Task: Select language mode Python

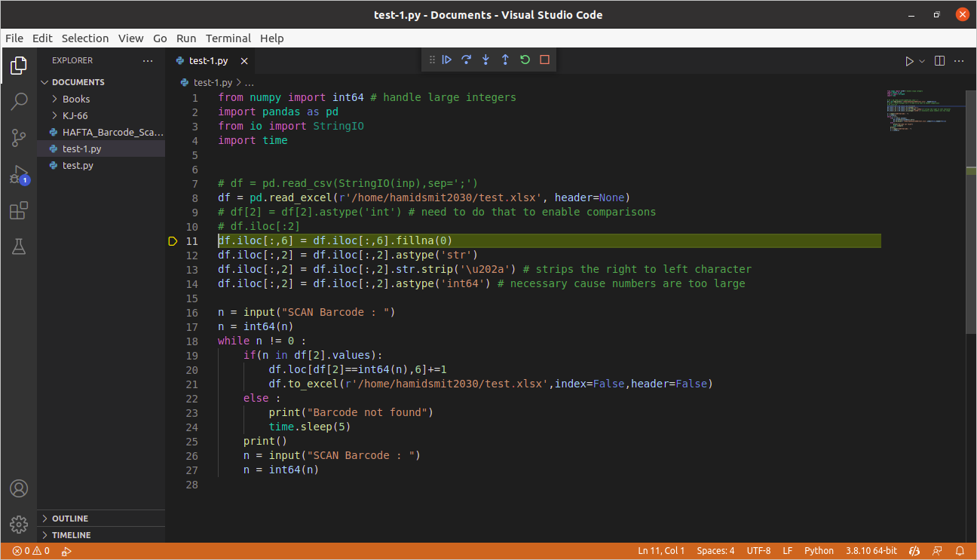Action: pyautogui.click(x=819, y=551)
